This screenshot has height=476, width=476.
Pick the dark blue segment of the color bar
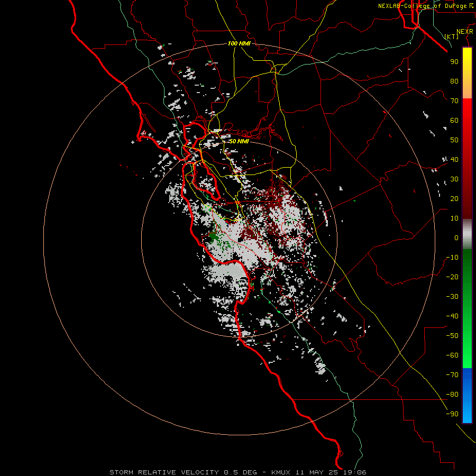click(467, 374)
